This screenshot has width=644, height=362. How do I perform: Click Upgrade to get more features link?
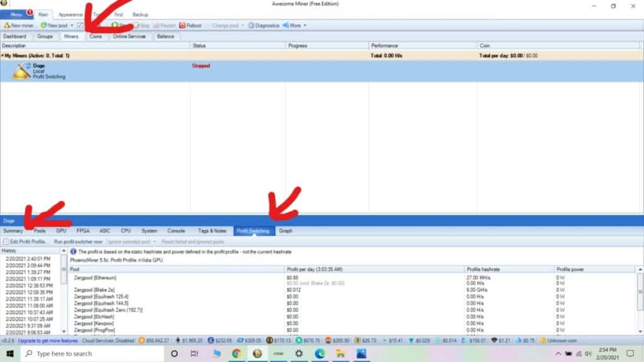[x=48, y=341]
